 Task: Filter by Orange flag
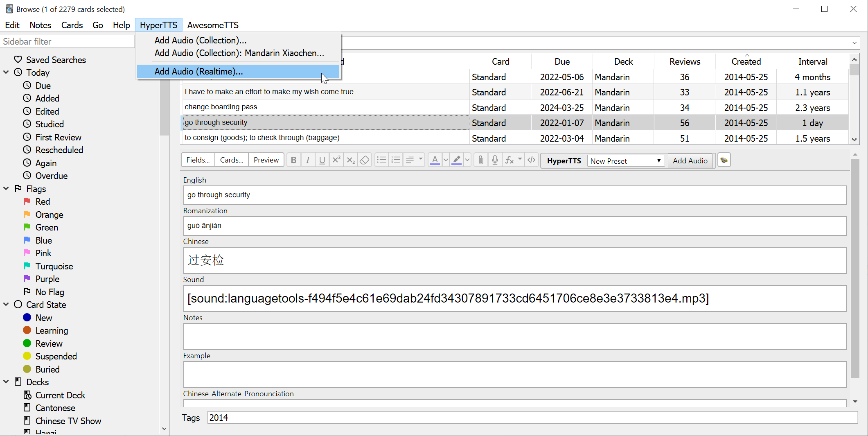coord(49,215)
